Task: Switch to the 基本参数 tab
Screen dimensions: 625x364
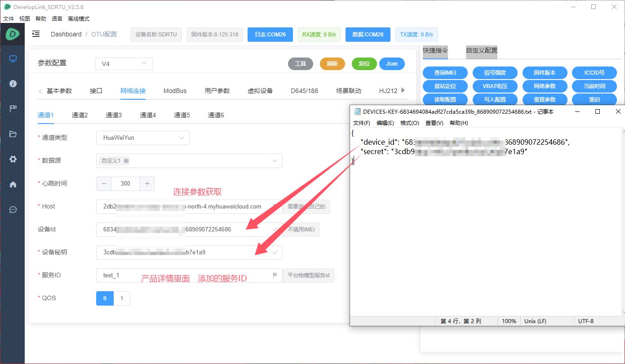Action: (59, 91)
